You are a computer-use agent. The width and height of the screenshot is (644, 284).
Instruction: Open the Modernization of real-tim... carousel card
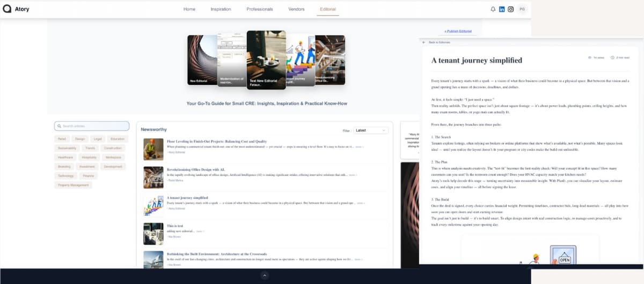coord(232,60)
